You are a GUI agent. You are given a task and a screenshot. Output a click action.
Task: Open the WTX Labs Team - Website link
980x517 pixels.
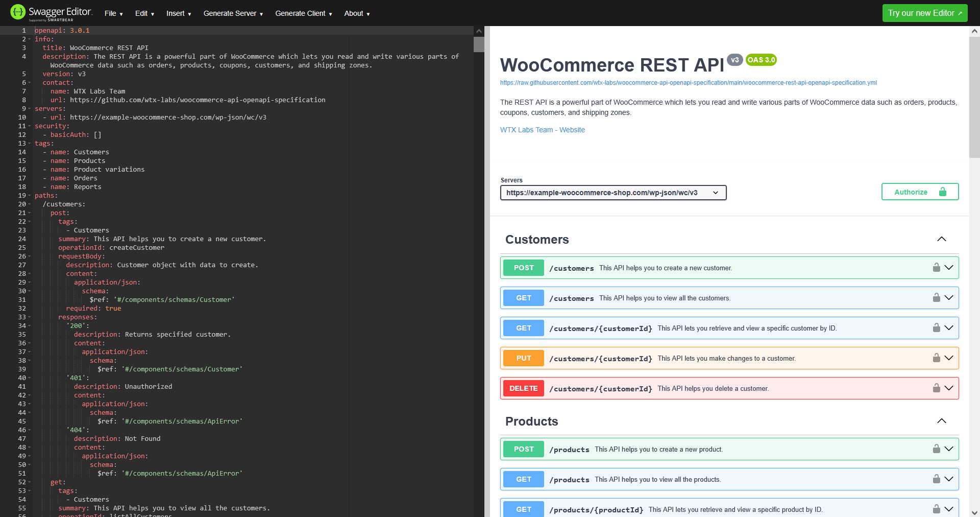coord(543,130)
